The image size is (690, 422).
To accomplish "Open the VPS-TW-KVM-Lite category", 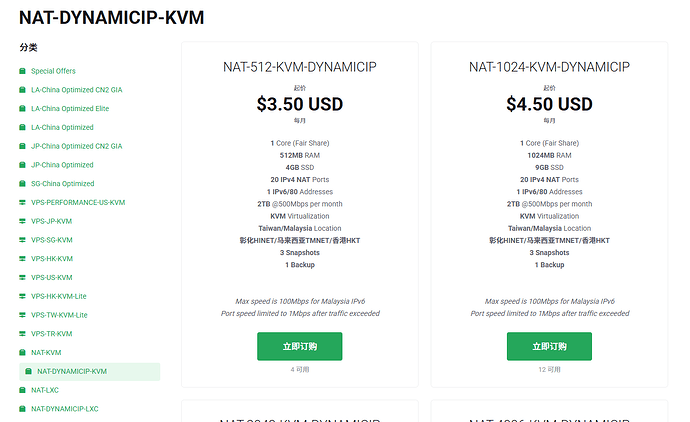I will click(59, 315).
